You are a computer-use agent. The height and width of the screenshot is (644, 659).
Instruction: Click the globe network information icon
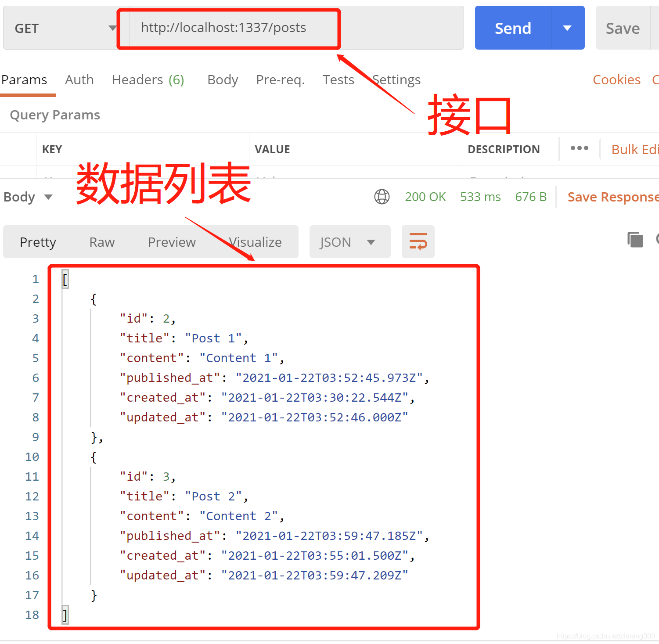click(x=382, y=197)
